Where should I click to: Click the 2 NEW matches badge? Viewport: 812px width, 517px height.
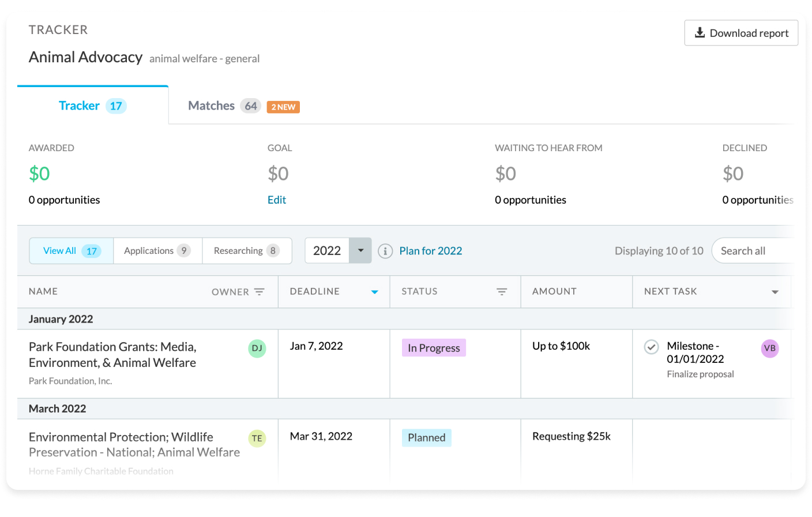point(283,107)
